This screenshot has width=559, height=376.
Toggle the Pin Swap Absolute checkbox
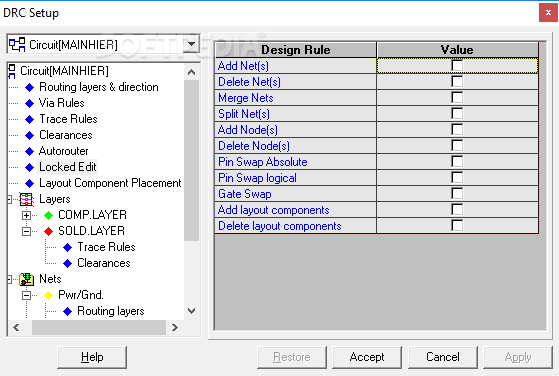[457, 161]
